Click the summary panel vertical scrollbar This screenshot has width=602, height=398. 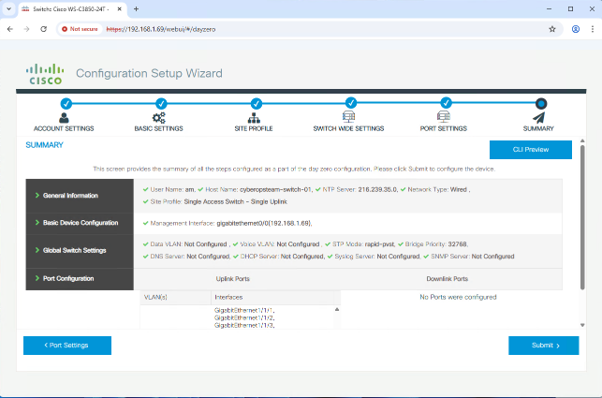tap(582, 217)
